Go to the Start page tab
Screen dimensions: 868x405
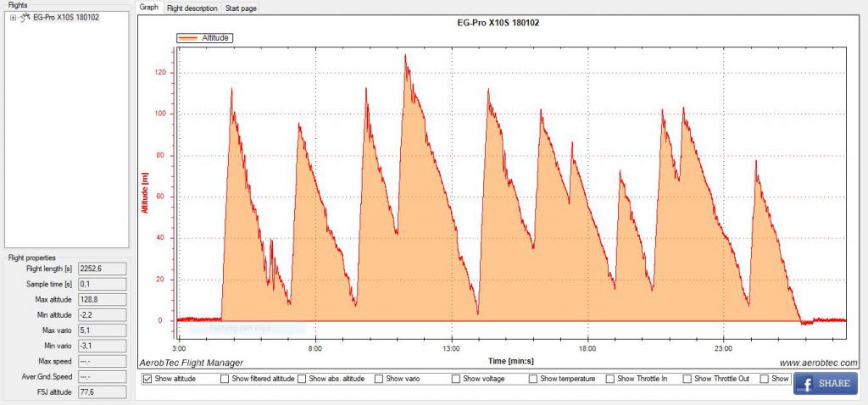point(241,8)
